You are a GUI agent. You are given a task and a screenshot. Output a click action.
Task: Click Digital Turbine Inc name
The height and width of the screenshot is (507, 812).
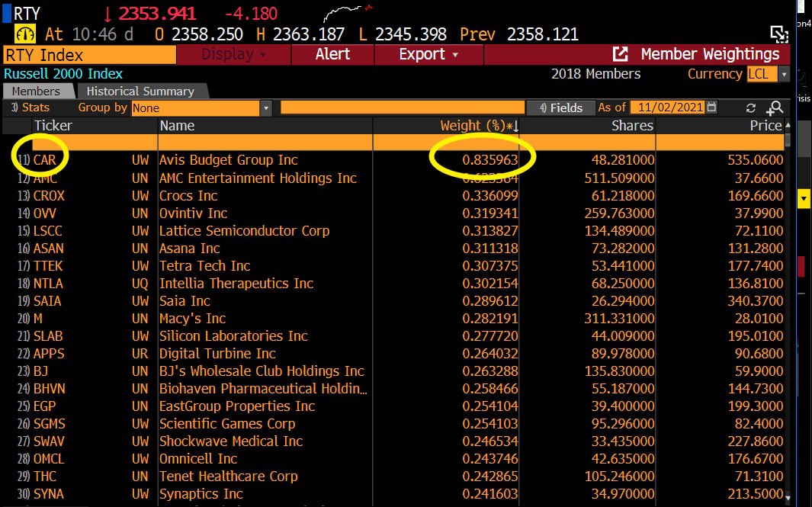point(217,354)
